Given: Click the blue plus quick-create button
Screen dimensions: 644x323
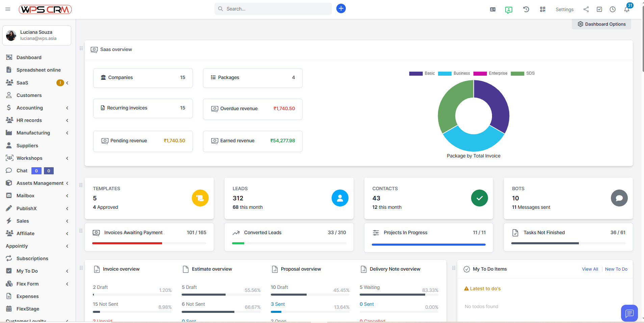Looking at the screenshot, I should 341,8.
